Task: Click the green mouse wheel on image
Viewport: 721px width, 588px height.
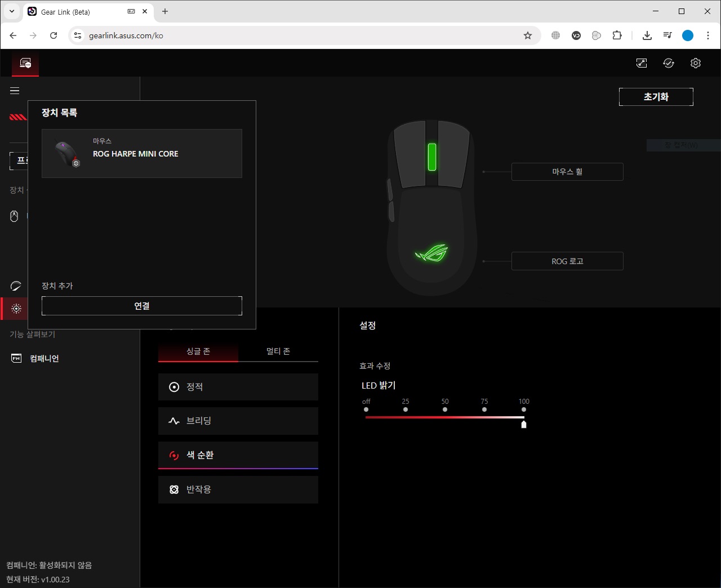Action: [x=432, y=157]
